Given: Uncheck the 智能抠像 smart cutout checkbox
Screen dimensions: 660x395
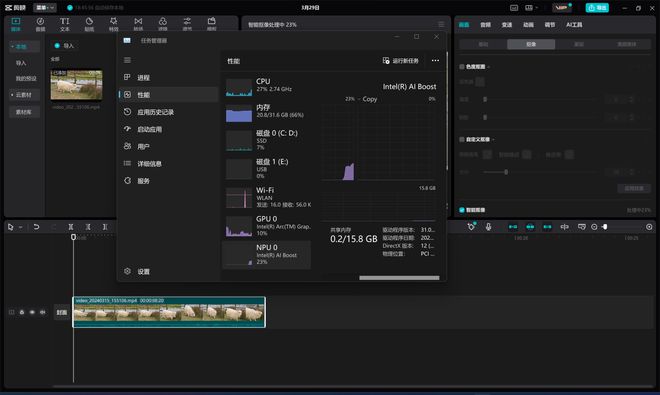Looking at the screenshot, I should click(x=462, y=210).
